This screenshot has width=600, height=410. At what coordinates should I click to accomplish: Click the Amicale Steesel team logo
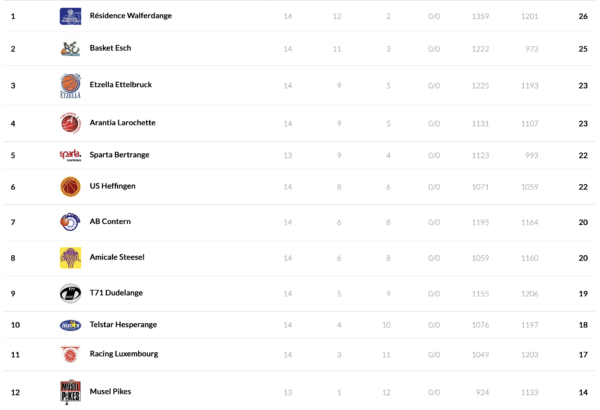click(70, 257)
